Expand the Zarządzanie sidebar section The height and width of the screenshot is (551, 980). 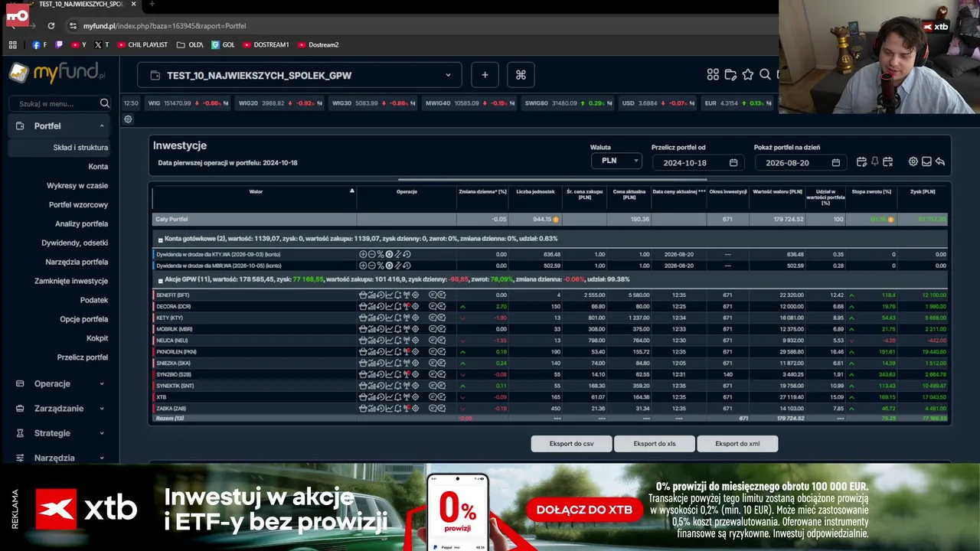click(x=59, y=409)
